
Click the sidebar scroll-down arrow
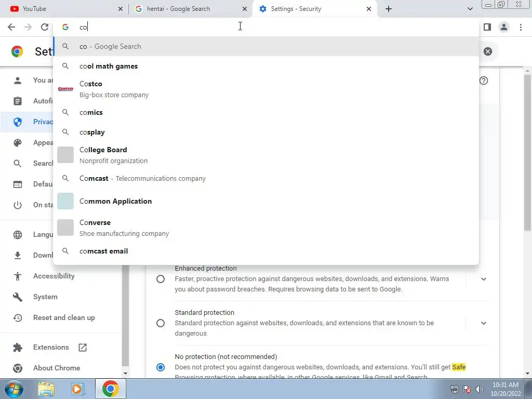[x=125, y=374]
